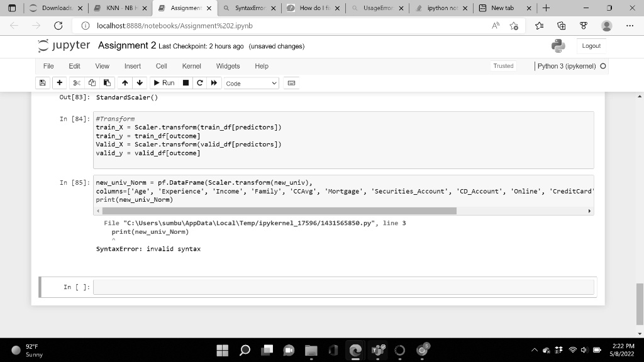Expand the Widgets menu
Image resolution: width=644 pixels, height=362 pixels.
228,66
